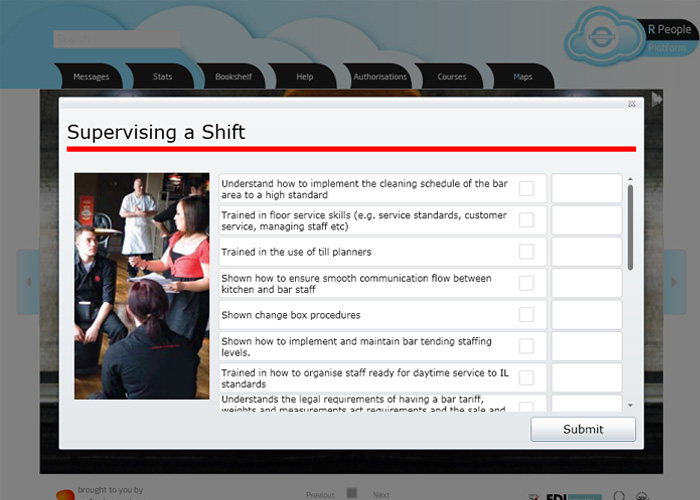This screenshot has width=700, height=500.
Task: Enable the till planners checkbox
Action: pos(526,252)
